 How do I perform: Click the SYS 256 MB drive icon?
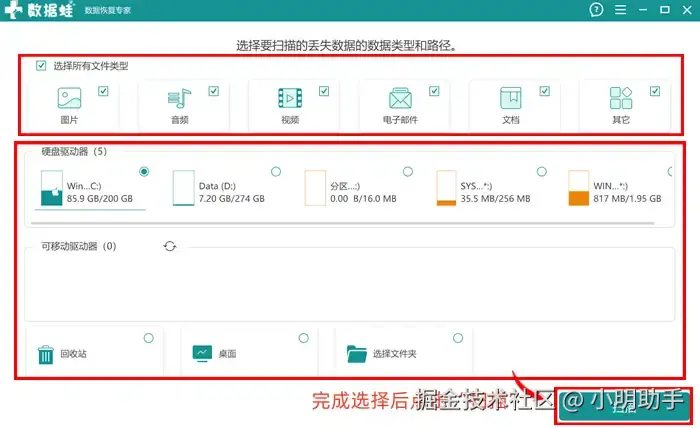(x=446, y=188)
